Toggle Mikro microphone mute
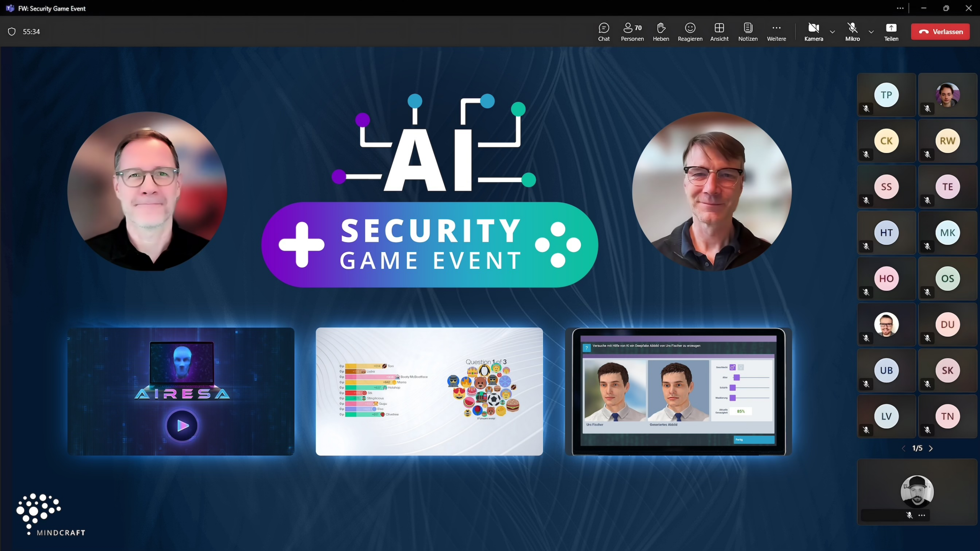The image size is (980, 551). coord(852,31)
